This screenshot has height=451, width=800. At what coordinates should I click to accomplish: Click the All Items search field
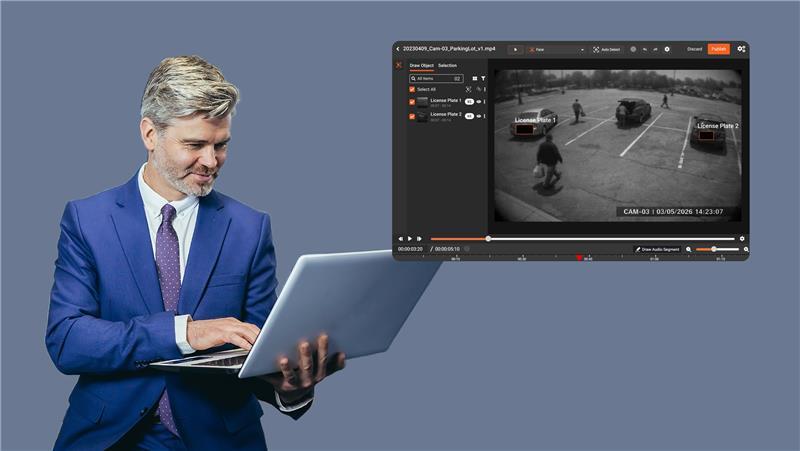[435, 78]
